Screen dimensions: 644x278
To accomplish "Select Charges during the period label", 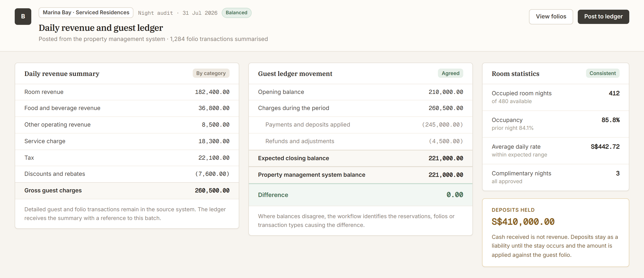I will (x=293, y=108).
